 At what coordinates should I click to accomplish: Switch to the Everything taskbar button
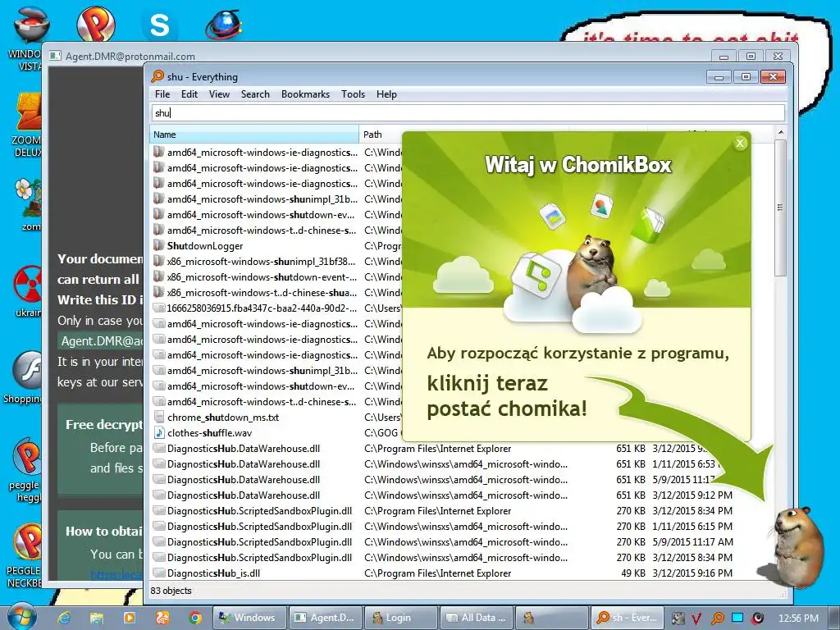pos(628,618)
